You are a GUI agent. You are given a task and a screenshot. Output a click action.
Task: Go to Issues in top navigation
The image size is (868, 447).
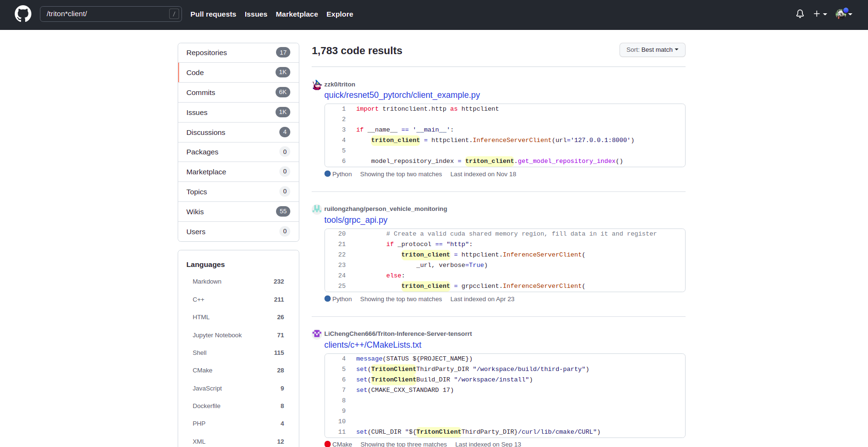(x=256, y=14)
